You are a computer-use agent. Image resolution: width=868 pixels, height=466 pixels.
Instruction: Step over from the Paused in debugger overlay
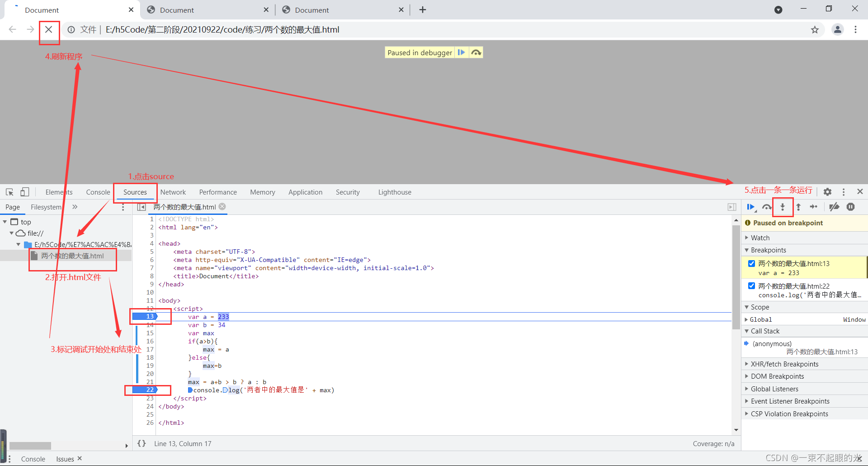coord(476,52)
